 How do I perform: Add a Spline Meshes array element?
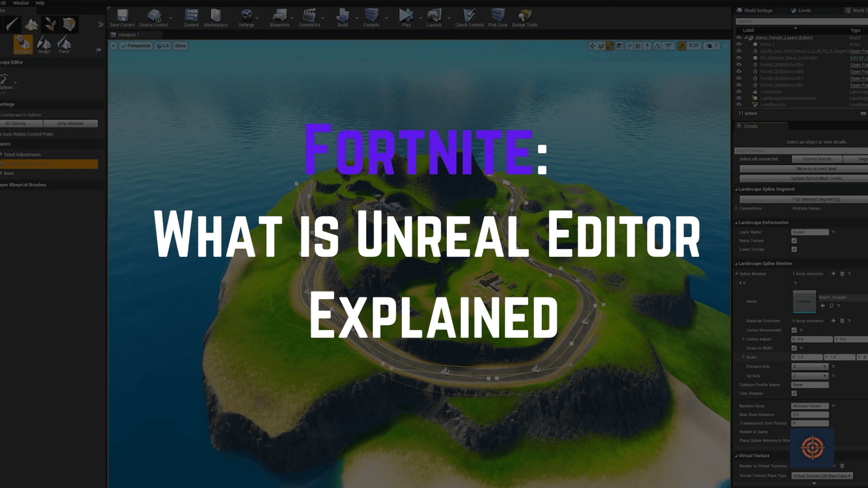pos(833,274)
